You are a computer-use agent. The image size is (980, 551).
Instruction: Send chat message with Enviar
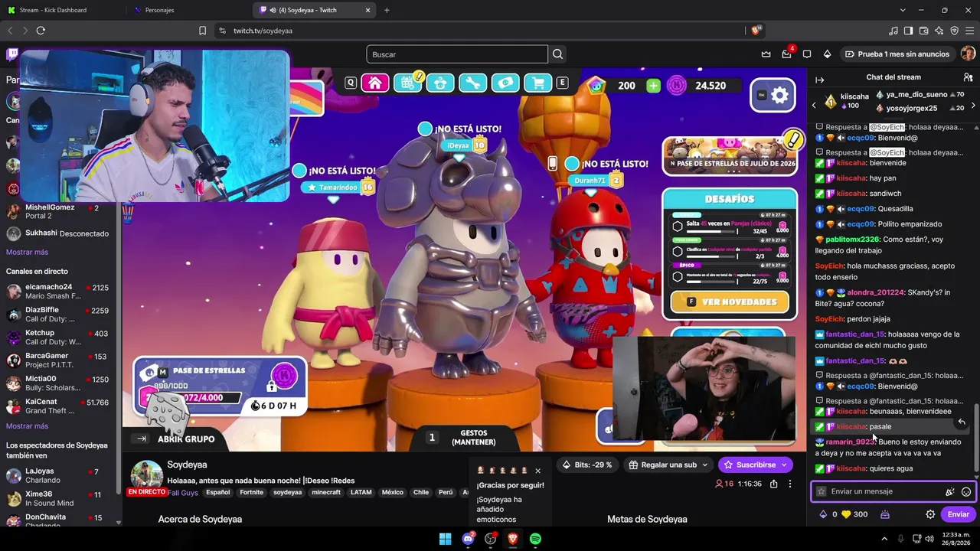(958, 514)
